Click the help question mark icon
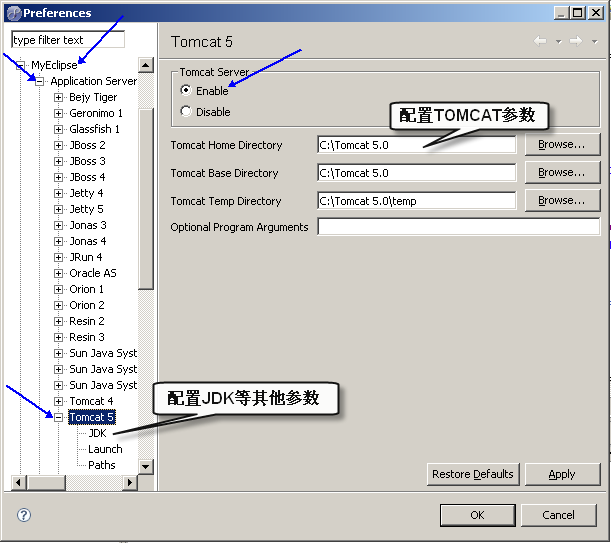The image size is (611, 543). pos(24,515)
